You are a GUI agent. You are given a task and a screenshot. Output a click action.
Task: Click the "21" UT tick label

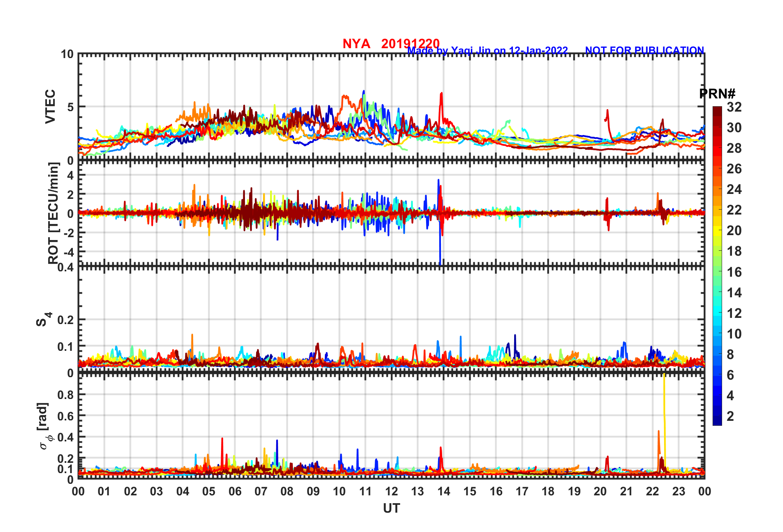click(627, 491)
